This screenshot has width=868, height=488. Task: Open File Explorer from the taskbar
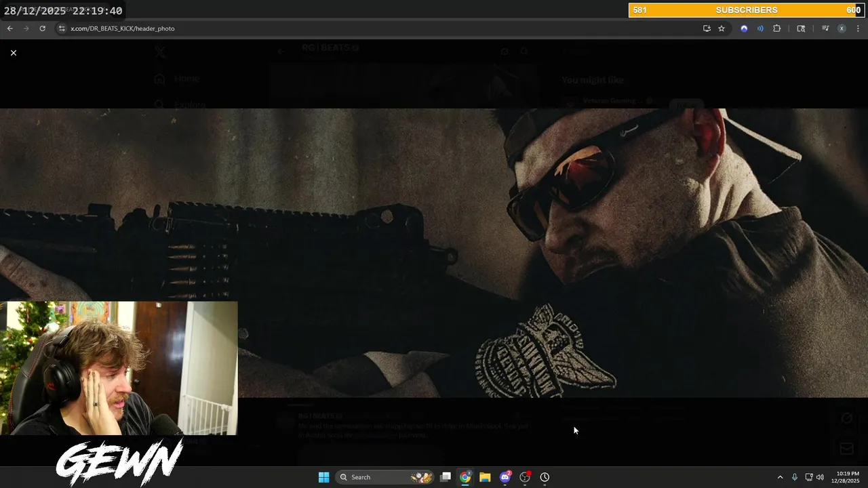click(x=485, y=477)
